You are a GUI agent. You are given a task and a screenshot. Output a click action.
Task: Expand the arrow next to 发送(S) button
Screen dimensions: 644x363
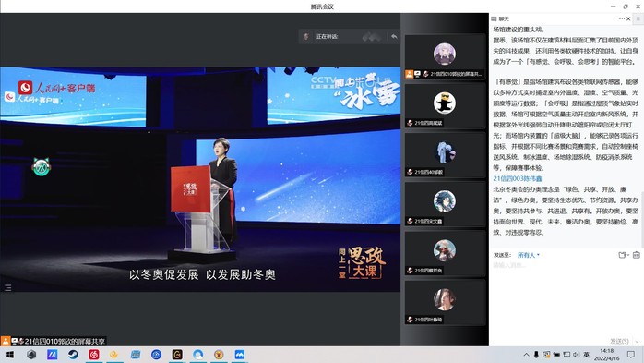point(637,341)
